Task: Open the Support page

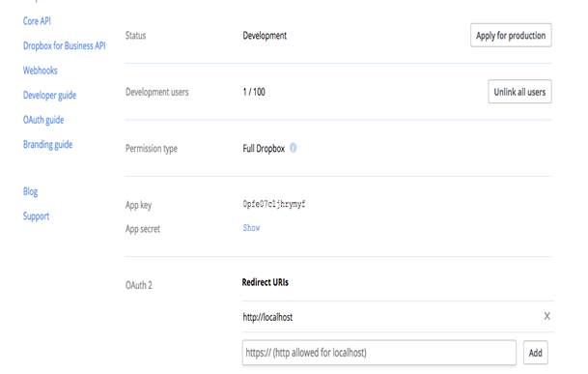Action: (x=36, y=216)
